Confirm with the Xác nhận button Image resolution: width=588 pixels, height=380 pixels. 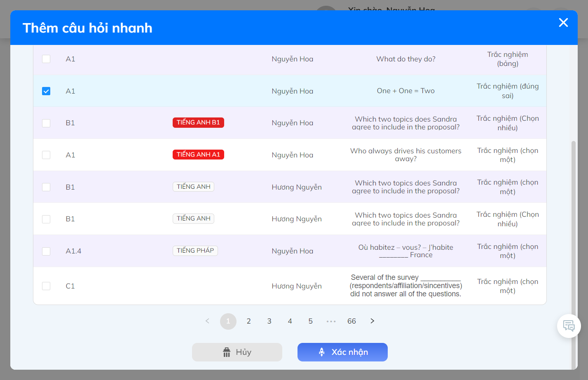coord(342,352)
